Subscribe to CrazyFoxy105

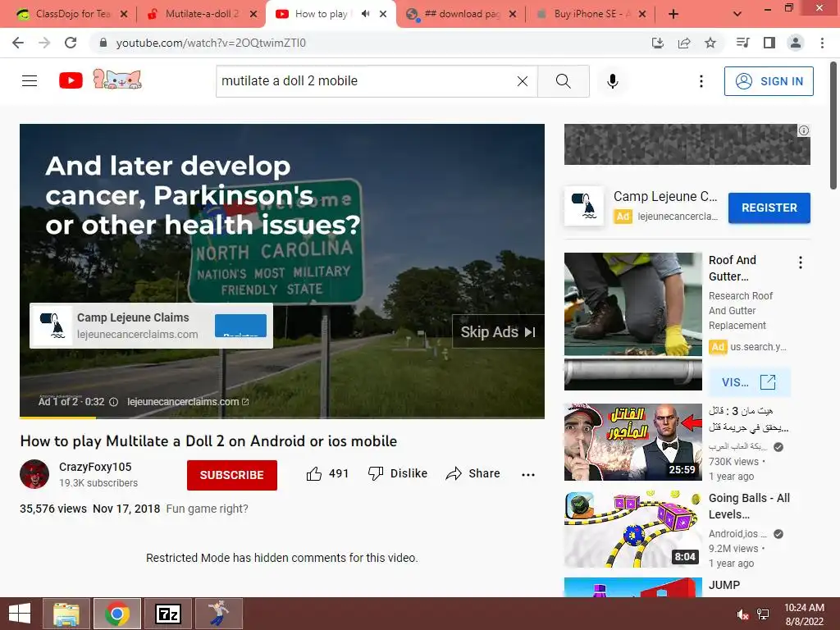[232, 475]
